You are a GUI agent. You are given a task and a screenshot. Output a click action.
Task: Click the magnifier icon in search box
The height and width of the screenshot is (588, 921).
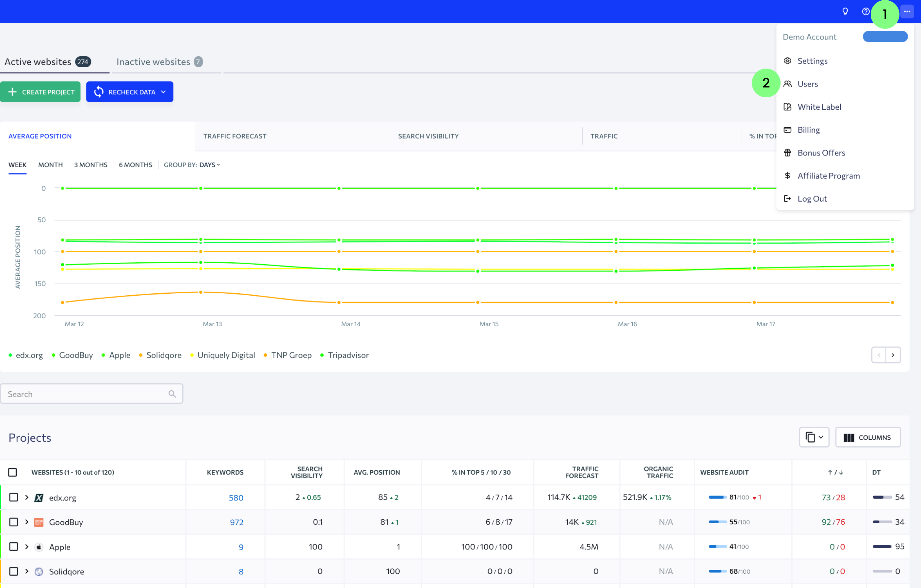(x=172, y=394)
